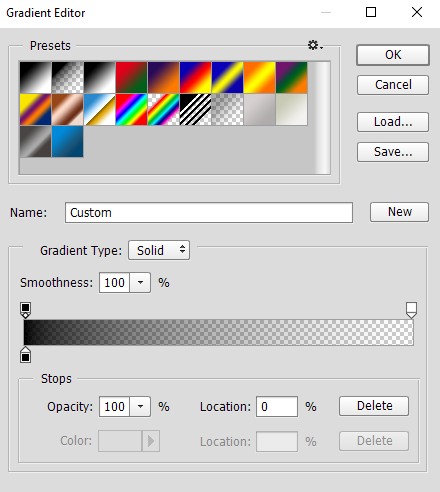
Task: Select the left black opacity stop
Action: tap(26, 310)
